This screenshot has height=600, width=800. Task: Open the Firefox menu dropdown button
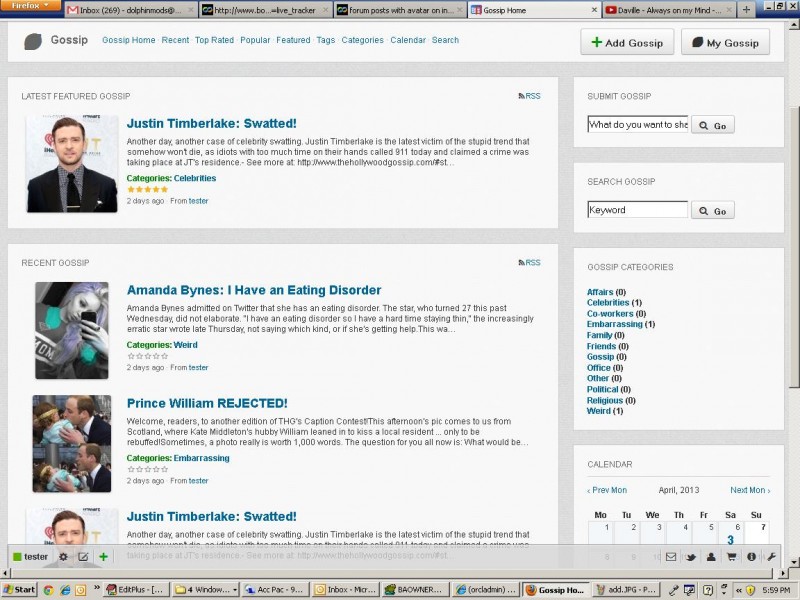[x=31, y=6]
